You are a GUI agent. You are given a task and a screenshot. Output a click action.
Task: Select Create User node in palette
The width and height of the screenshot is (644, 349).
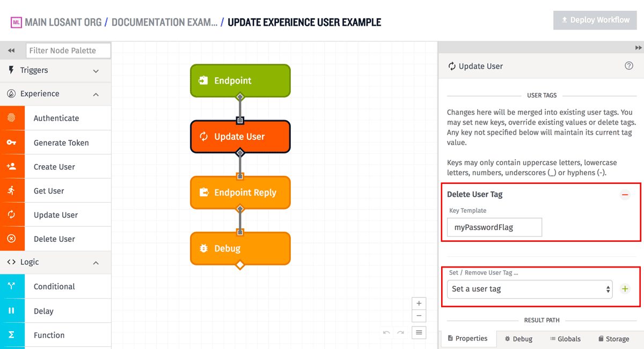pos(56,167)
